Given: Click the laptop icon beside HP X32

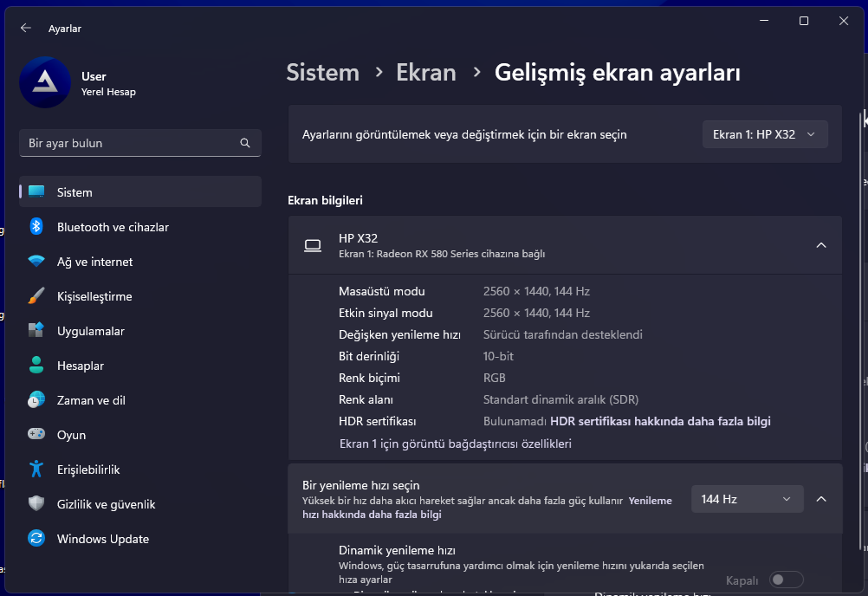Looking at the screenshot, I should click(313, 246).
